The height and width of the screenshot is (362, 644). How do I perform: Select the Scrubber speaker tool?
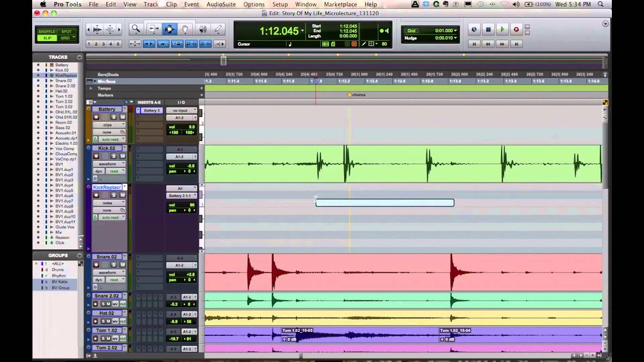(x=202, y=29)
